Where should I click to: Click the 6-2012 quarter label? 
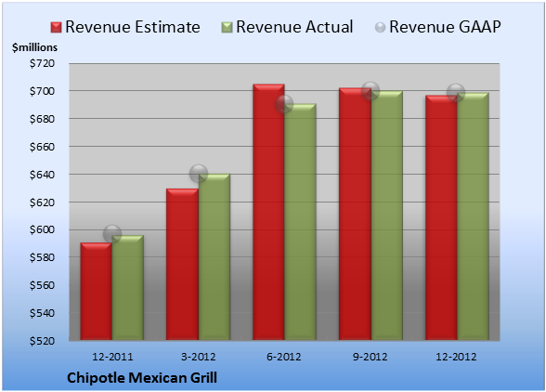284,357
